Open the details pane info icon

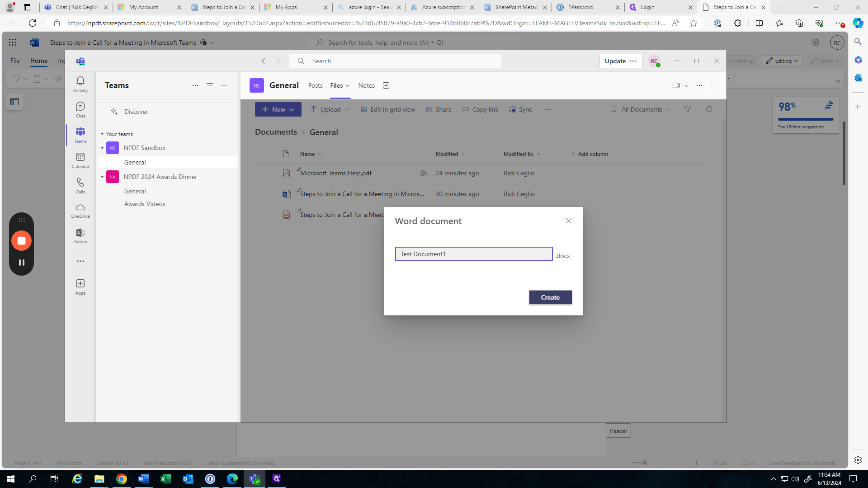(709, 109)
